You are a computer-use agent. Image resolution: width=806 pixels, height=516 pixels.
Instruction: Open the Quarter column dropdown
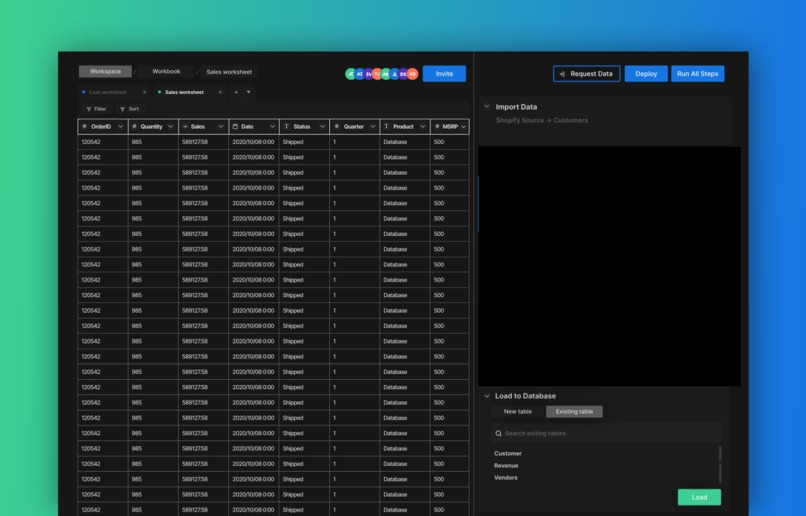(373, 126)
